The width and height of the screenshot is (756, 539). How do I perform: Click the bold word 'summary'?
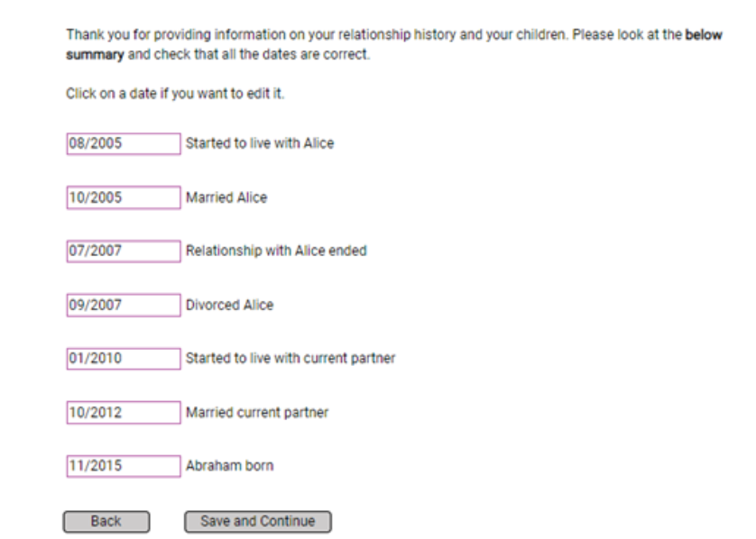click(95, 55)
